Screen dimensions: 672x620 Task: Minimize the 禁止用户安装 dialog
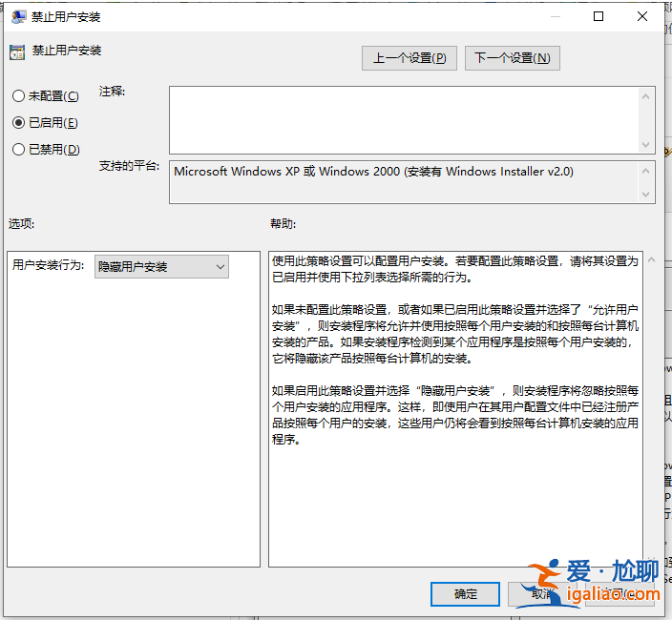click(556, 17)
